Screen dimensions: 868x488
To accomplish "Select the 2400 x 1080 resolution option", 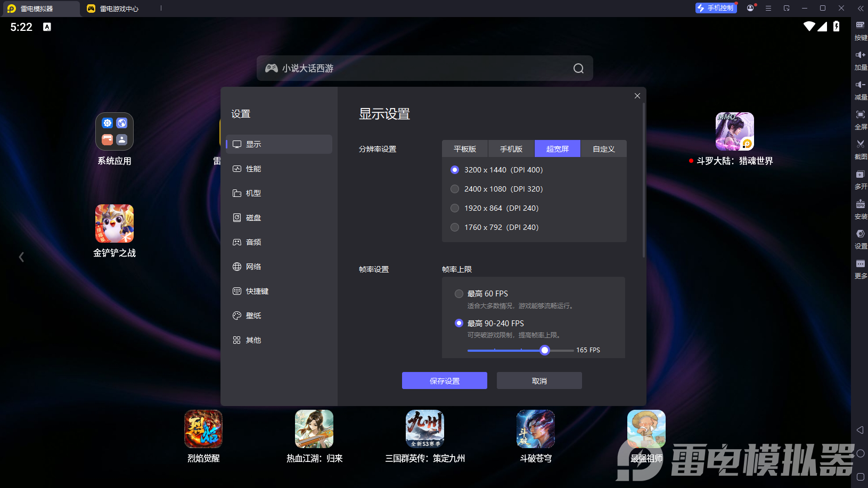I will tap(455, 189).
